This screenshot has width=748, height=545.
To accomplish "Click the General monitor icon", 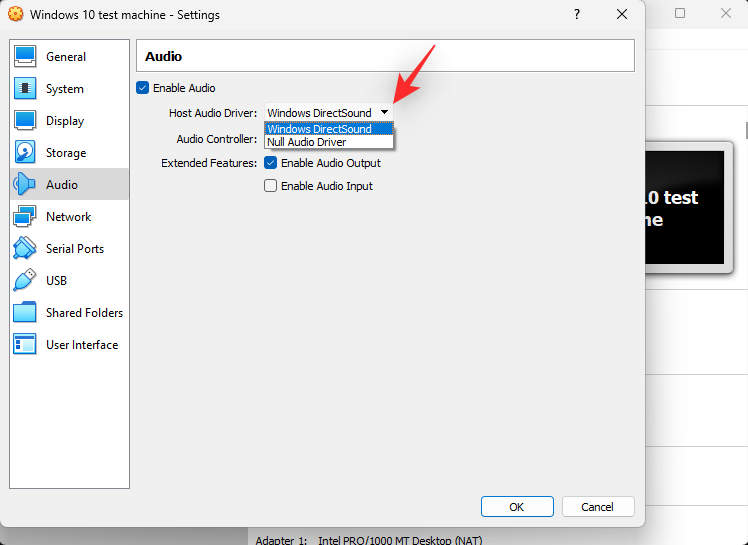I will pos(25,56).
